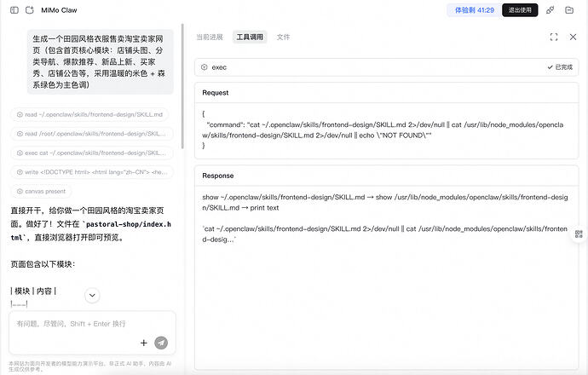Click the 体验剩 41:29 timer badge

click(x=475, y=10)
